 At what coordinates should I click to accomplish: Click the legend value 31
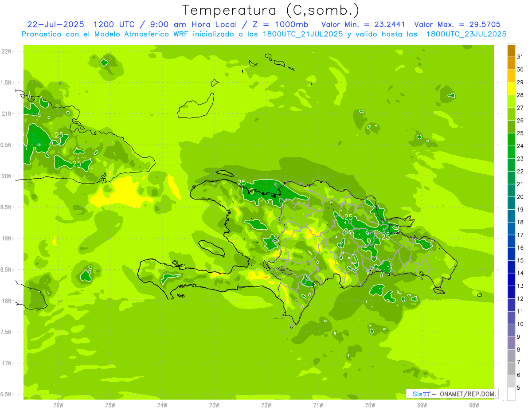[x=520, y=57]
